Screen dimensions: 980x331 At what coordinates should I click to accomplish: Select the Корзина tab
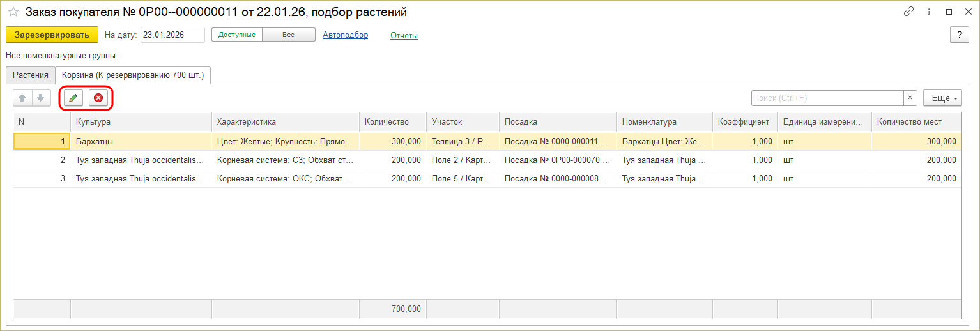point(133,75)
